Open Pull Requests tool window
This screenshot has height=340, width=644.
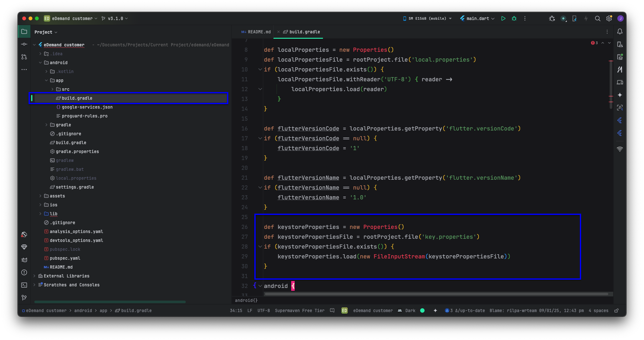pos(24,57)
